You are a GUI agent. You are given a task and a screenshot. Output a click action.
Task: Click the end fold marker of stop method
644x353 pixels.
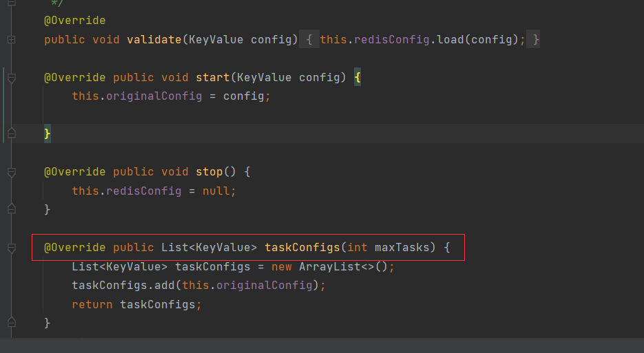pos(12,209)
